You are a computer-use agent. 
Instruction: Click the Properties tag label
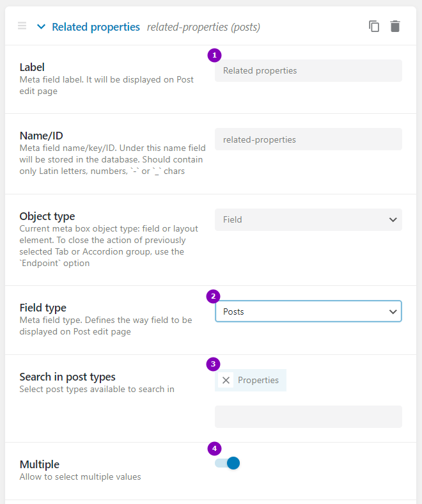258,381
